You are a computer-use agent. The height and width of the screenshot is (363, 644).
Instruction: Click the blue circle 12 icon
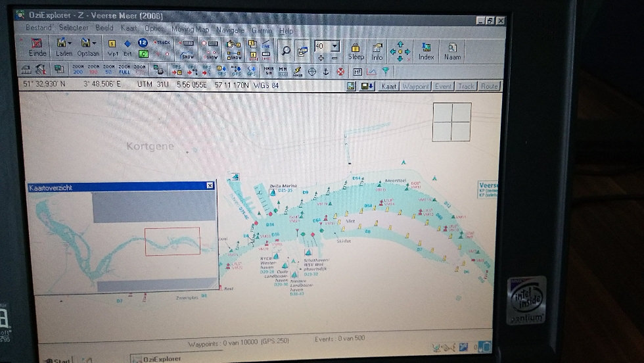pos(143,42)
